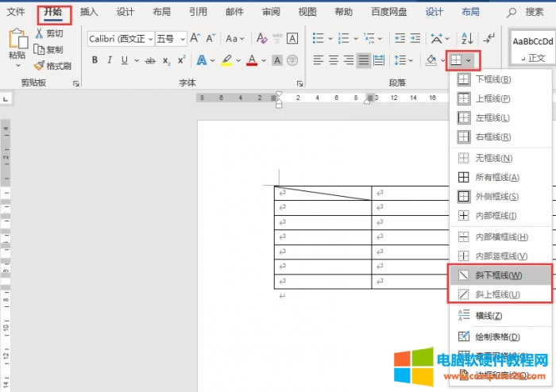Toggle underline formatting

click(125, 60)
